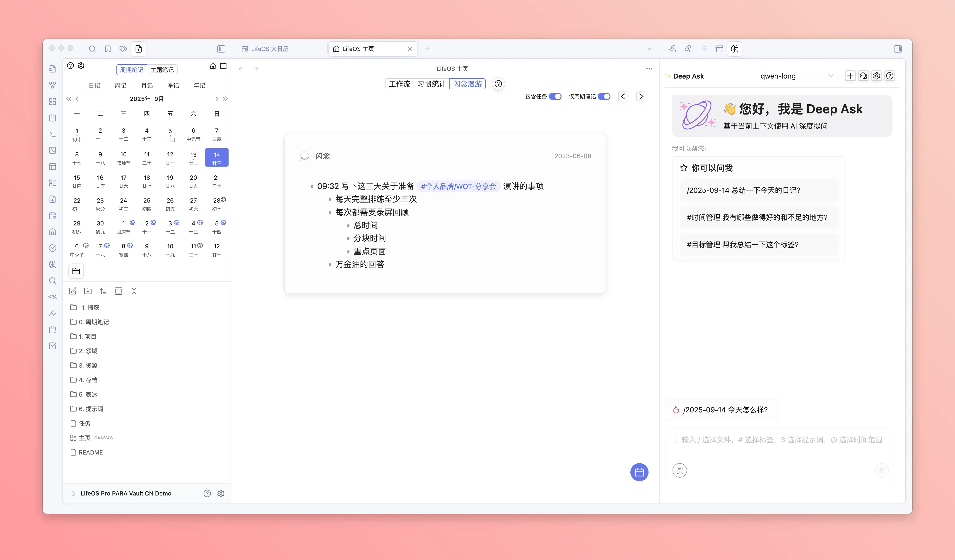Click the blue floating calendar button
This screenshot has width=955, height=560.
point(639,472)
